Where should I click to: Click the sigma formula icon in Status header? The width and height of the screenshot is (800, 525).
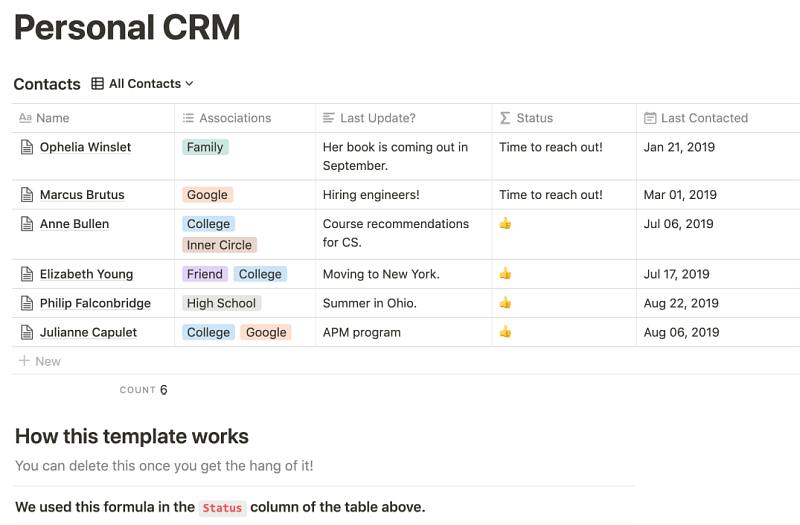505,118
